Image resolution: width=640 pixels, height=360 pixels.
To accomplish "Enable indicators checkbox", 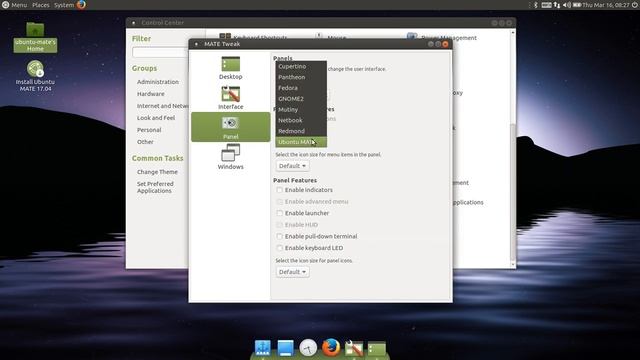I will pos(280,190).
